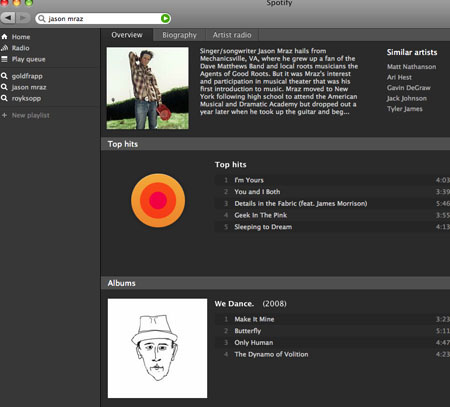Click the Top hits section header bar
This screenshot has width=450, height=407.
tap(275, 144)
